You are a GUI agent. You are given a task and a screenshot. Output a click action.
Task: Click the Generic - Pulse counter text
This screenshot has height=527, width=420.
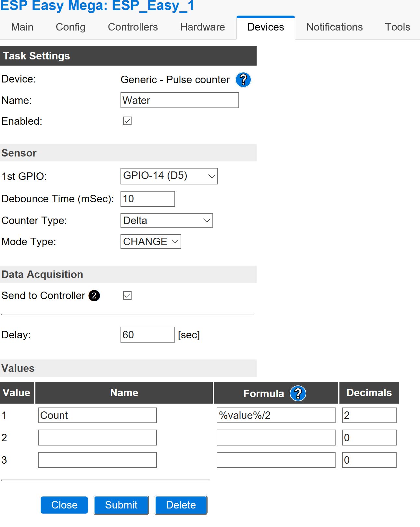coord(175,80)
